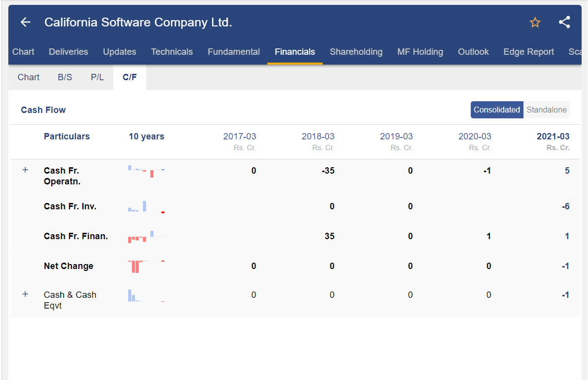
Task: Open Cash & Cash Eqvt sparkline chart
Action: [x=146, y=296]
